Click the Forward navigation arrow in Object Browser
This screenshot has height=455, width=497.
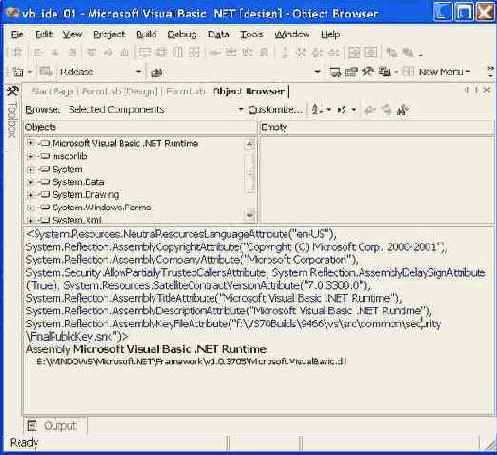387,110
